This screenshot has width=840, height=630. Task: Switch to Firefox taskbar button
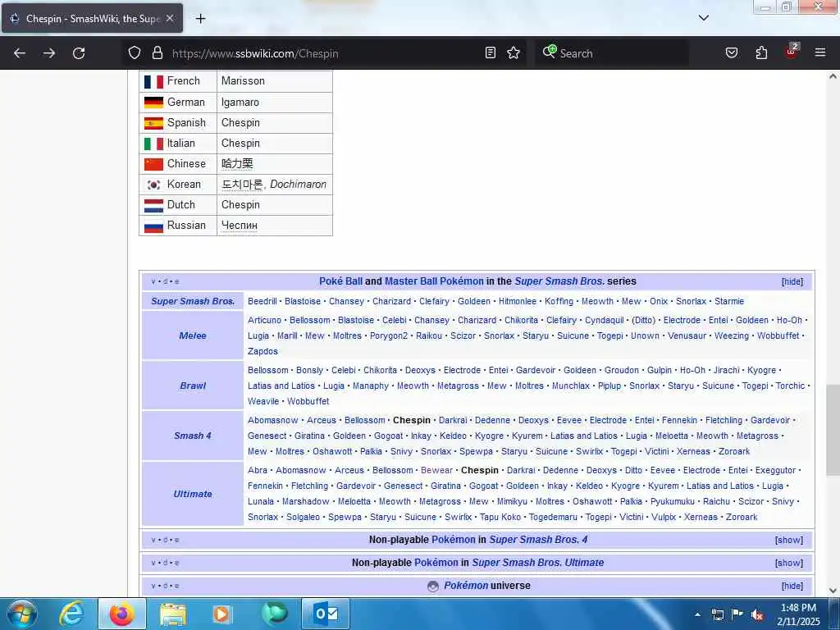tap(121, 614)
